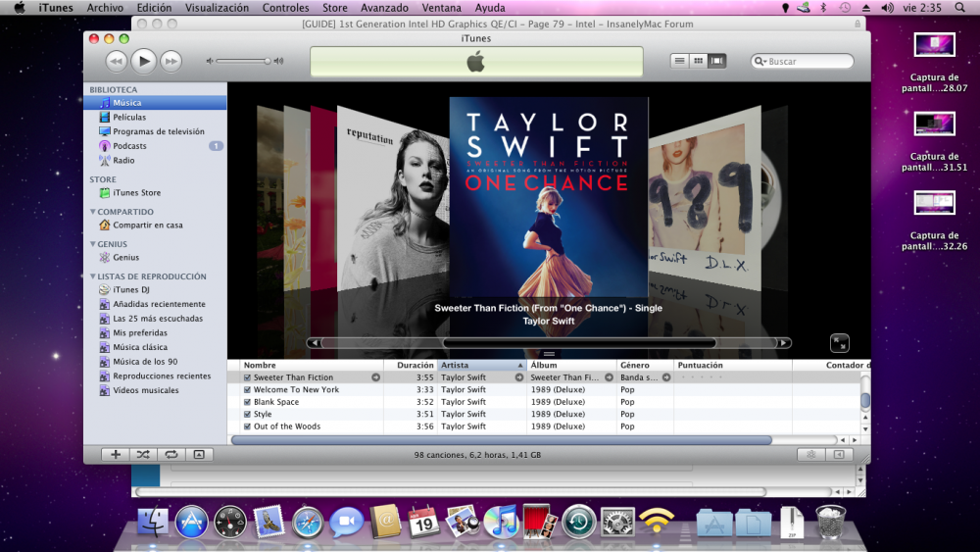Open Música clásica playlist
The width and height of the screenshot is (980, 552).
[x=155, y=347]
